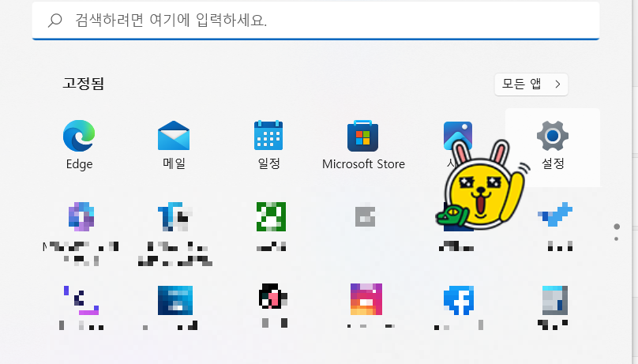Viewport: 638px width, 364px height.
Task: Click the magnifier icon in search box
Action: pyautogui.click(x=55, y=20)
